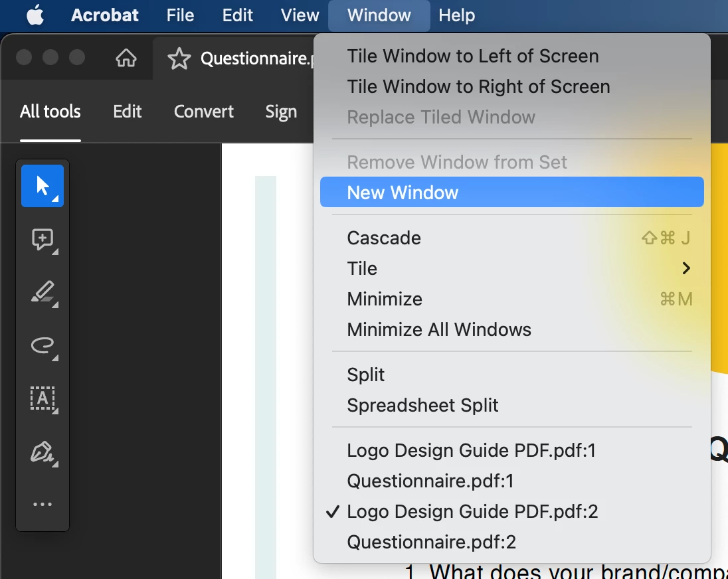Switch to Questionnaire.pdf:2 window

(x=512, y=542)
